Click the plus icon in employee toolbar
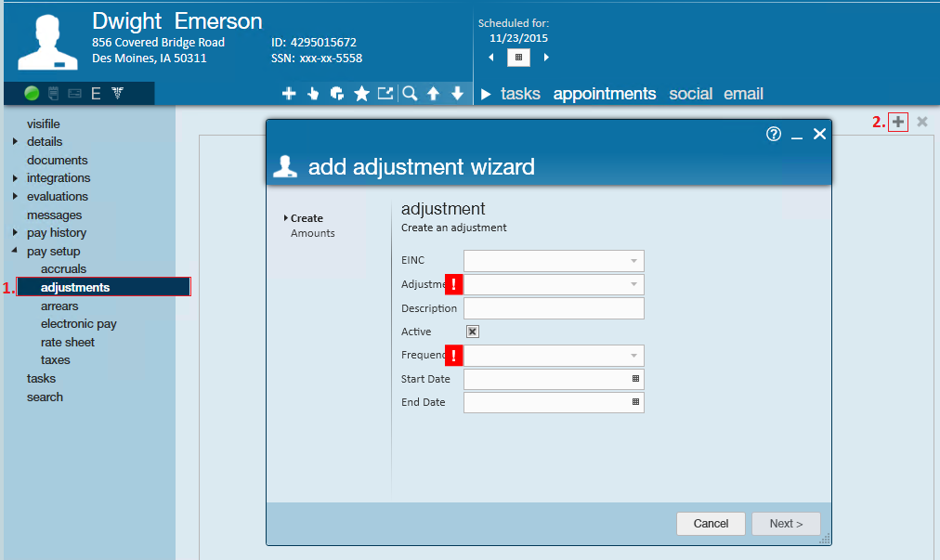Viewport: 940px width, 560px height. coord(289,93)
